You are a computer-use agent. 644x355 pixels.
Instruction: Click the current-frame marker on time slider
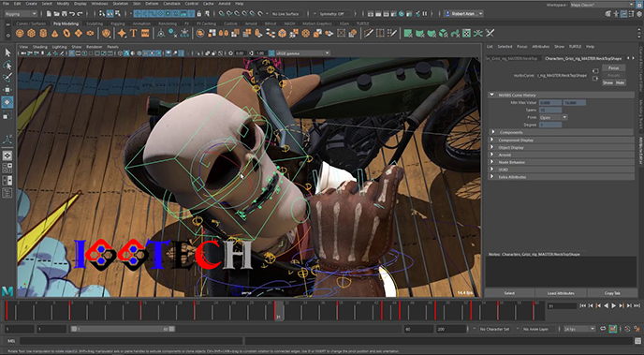coord(279,311)
